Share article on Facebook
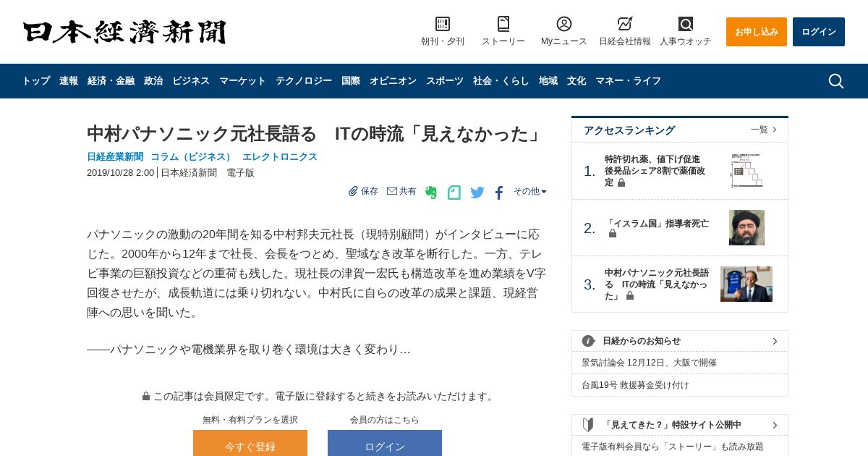The width and height of the screenshot is (868, 456). [499, 193]
